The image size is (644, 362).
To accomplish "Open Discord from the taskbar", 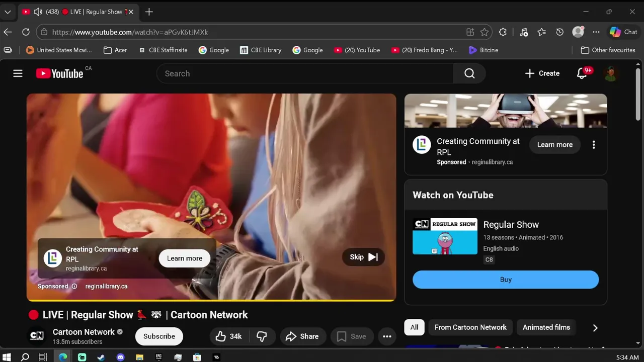I will tap(120, 357).
